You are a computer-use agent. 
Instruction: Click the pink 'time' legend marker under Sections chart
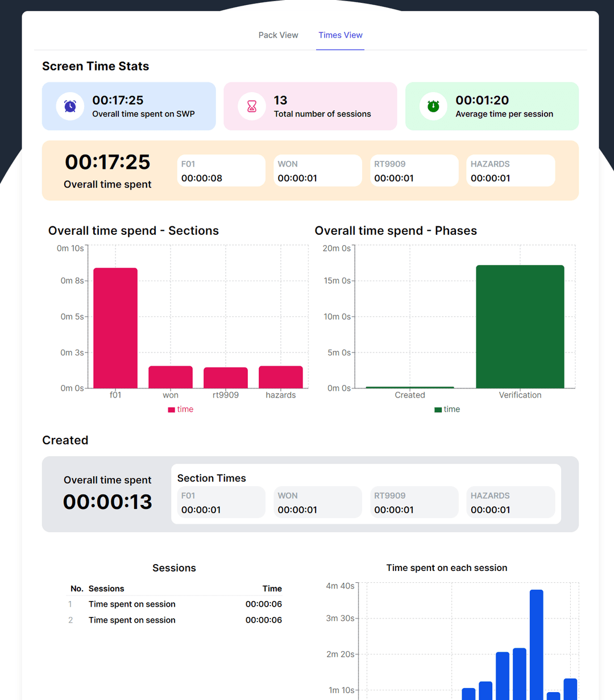(x=171, y=409)
